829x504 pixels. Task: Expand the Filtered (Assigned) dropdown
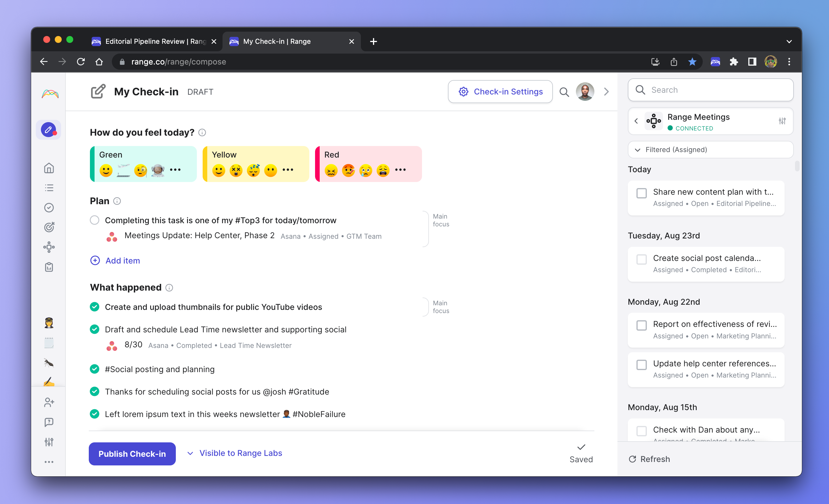[711, 150]
